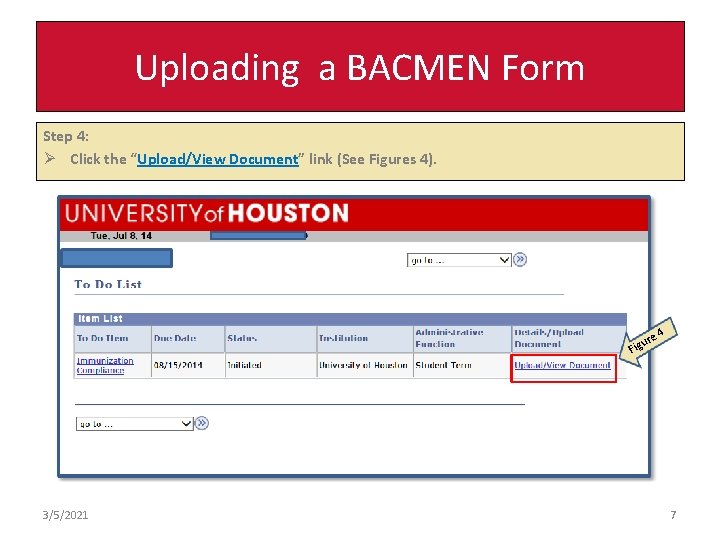Click the To Do List heading
The height and width of the screenshot is (540, 720).
(108, 284)
